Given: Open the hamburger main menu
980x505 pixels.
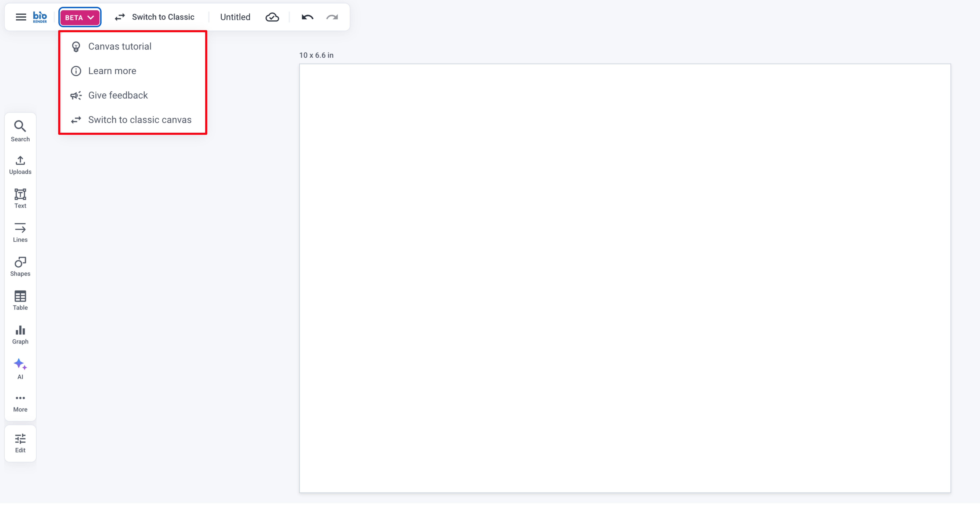Looking at the screenshot, I should (x=21, y=17).
